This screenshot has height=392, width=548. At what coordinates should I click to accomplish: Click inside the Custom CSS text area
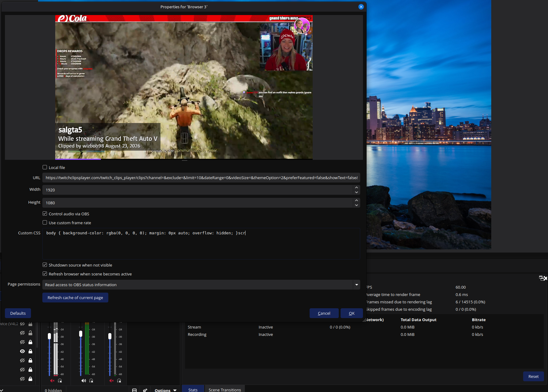201,244
